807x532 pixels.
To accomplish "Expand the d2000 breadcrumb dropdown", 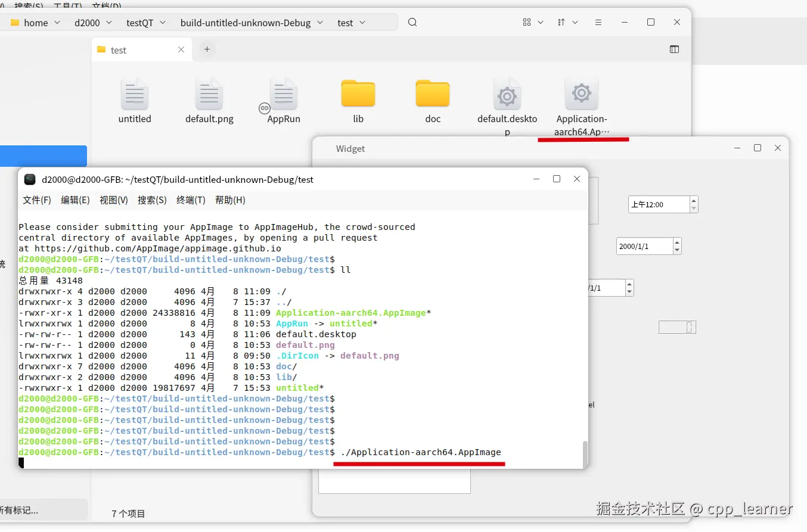I will click(109, 23).
